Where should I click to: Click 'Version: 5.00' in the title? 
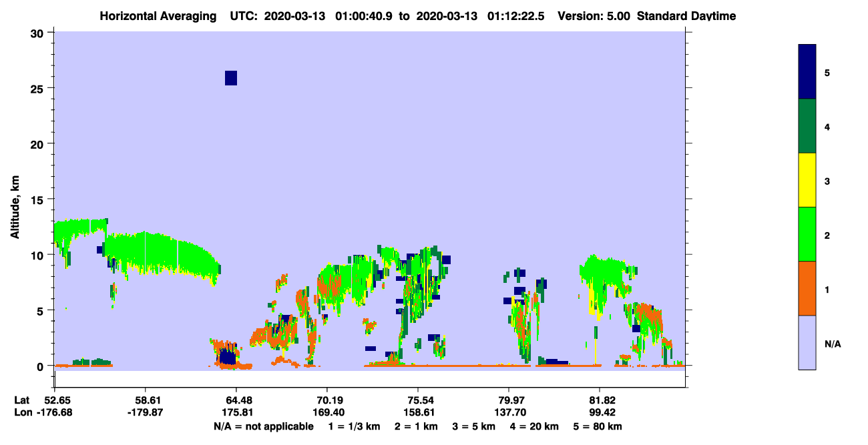click(x=596, y=16)
